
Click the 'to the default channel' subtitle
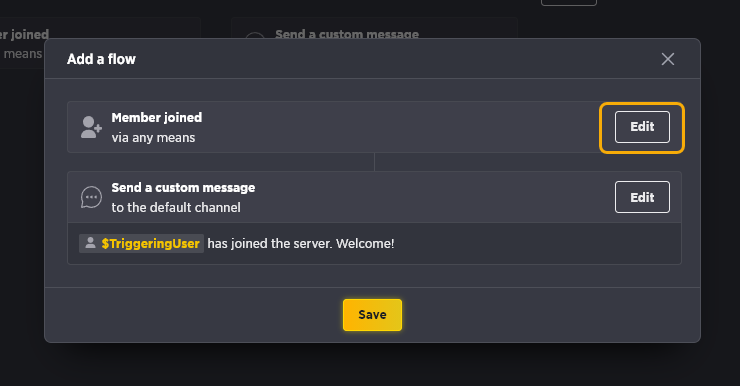(176, 208)
